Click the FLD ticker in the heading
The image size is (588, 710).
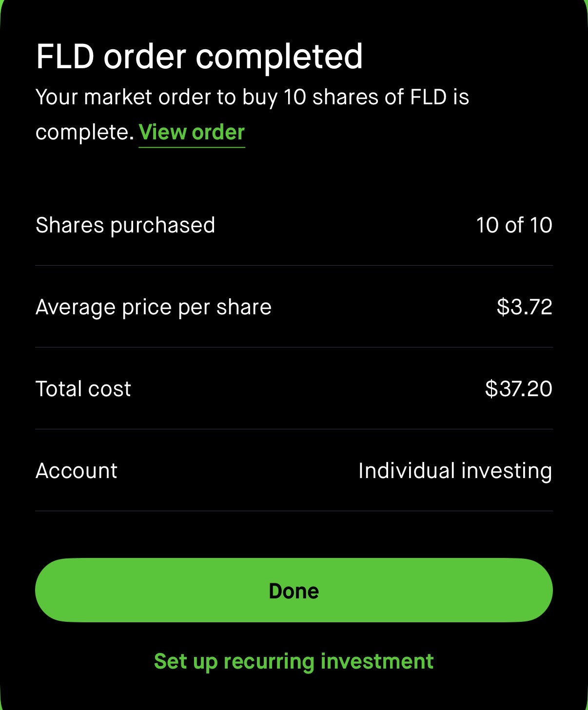[65, 57]
